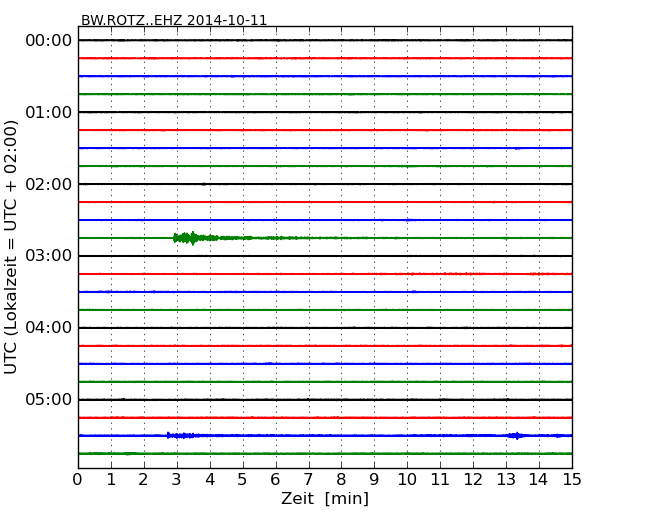Click the red noisy trace at 03:15
The width and height of the screenshot is (650, 520).
coord(325,274)
